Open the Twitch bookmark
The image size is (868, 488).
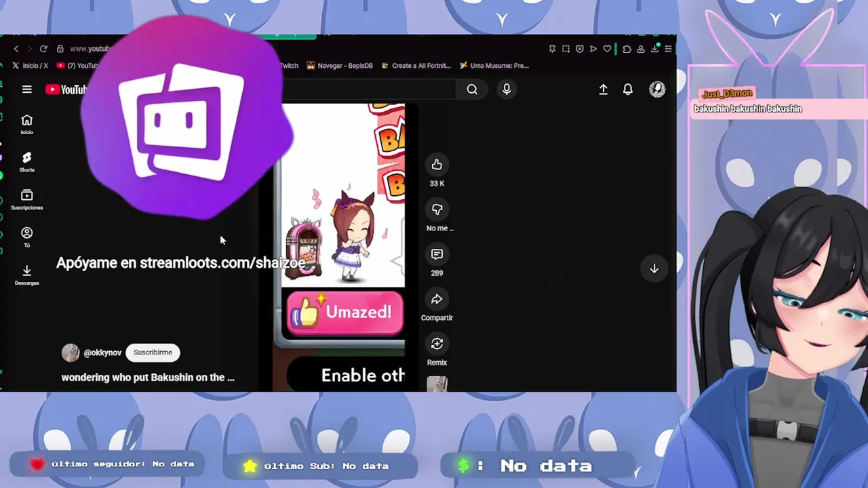tap(289, 66)
